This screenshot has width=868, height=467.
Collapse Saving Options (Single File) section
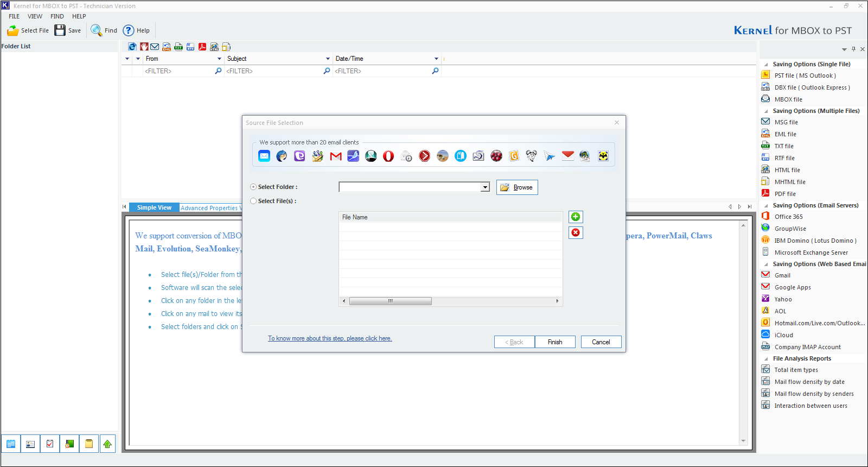pos(766,65)
